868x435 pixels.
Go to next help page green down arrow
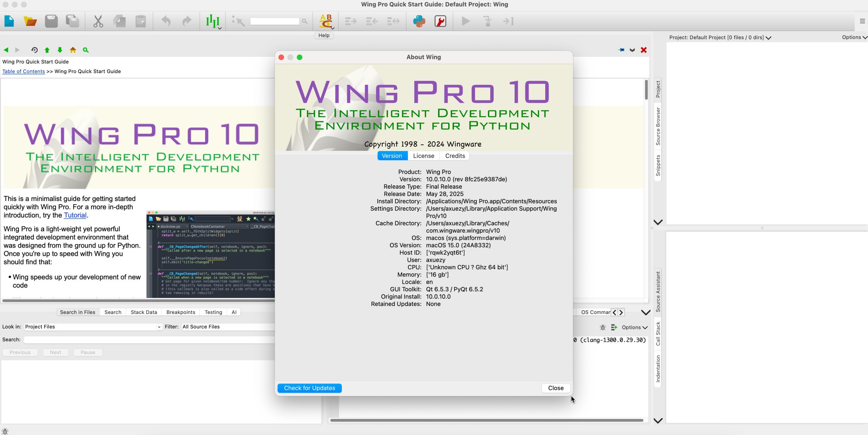click(x=60, y=50)
